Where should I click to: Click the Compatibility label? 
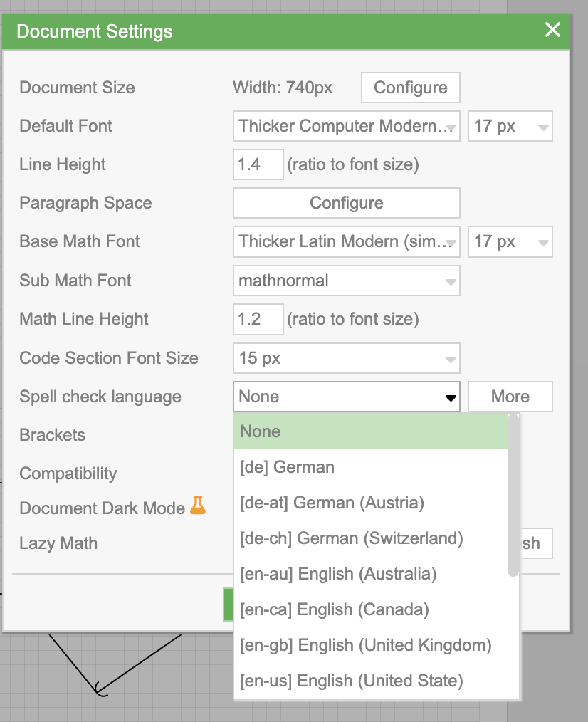68,474
